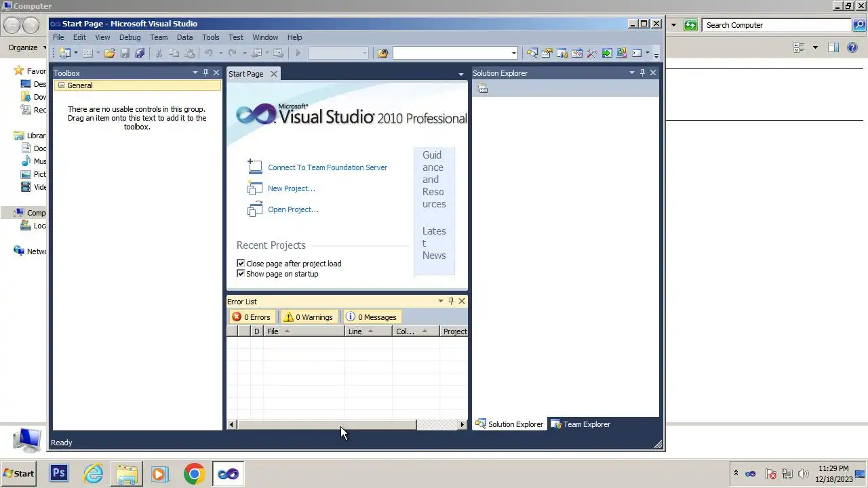
Task: Sort Error List by Line column
Action: coord(368,331)
